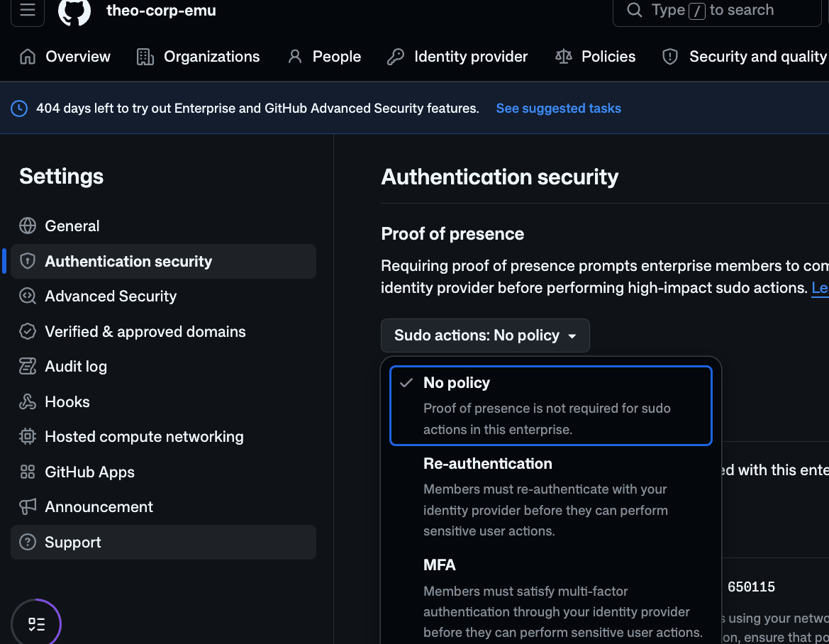
Task: Open Security and quality tab
Action: click(745, 57)
